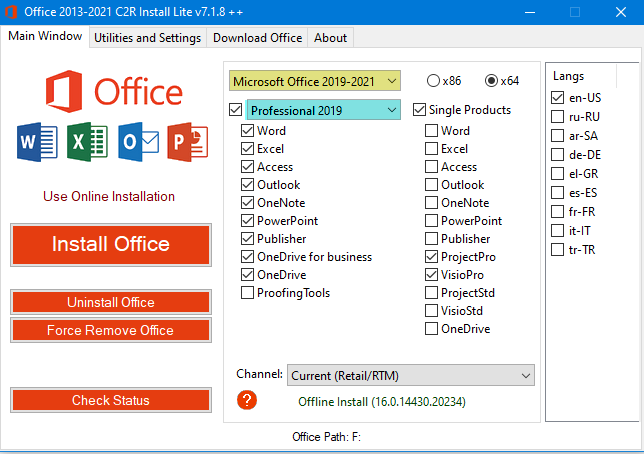Uncheck OneNote in the Professional 2019 suite list

pos(247,203)
